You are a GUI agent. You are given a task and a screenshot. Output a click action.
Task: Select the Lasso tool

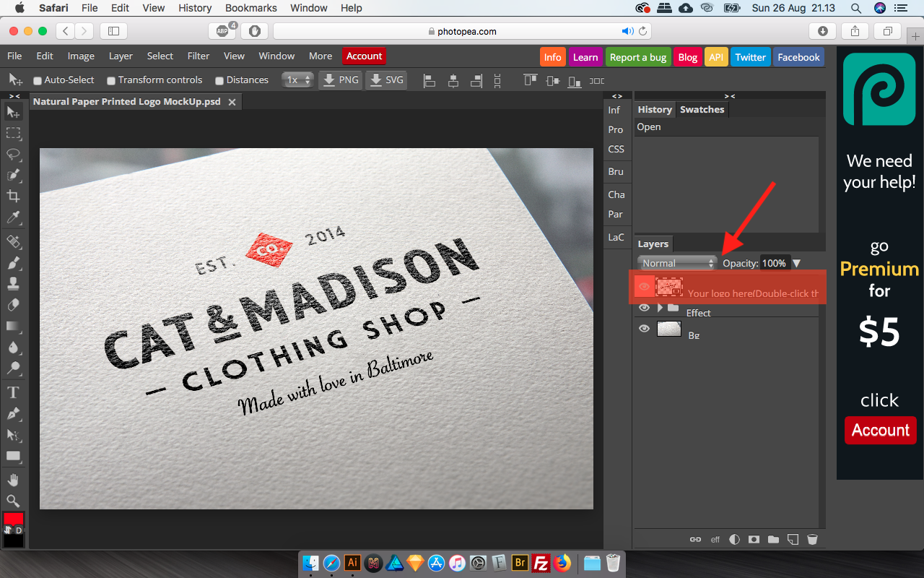pyautogui.click(x=13, y=154)
